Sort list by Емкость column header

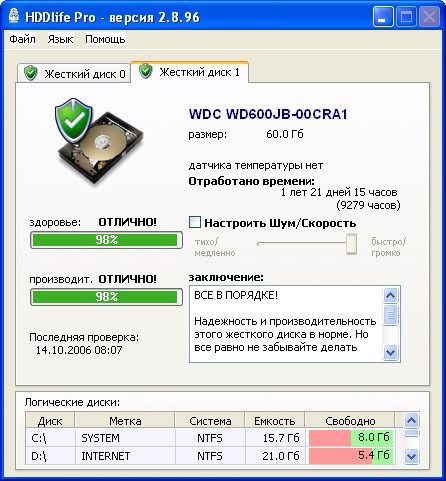(275, 421)
